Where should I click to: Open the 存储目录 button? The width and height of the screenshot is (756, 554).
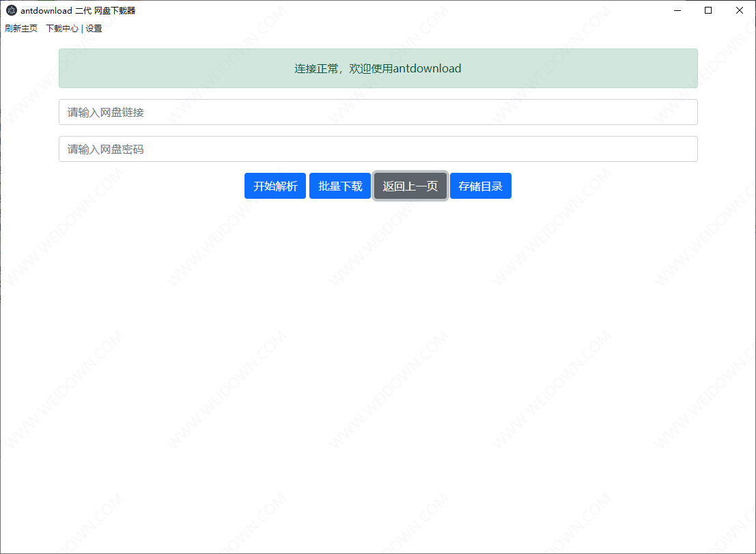point(481,186)
